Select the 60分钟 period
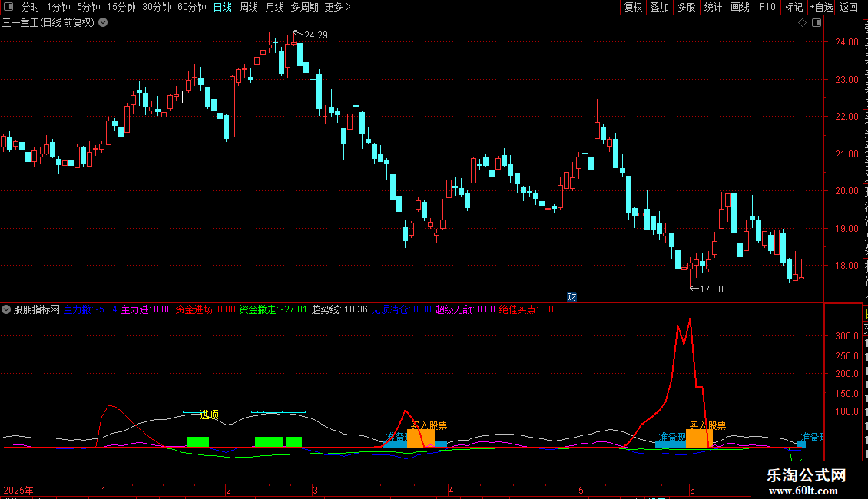The height and width of the screenshot is (499, 868). click(192, 7)
